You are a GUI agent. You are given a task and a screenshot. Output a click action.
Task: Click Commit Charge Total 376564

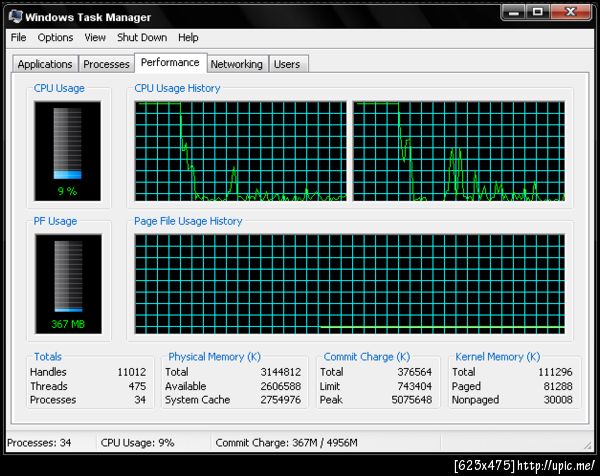point(414,372)
